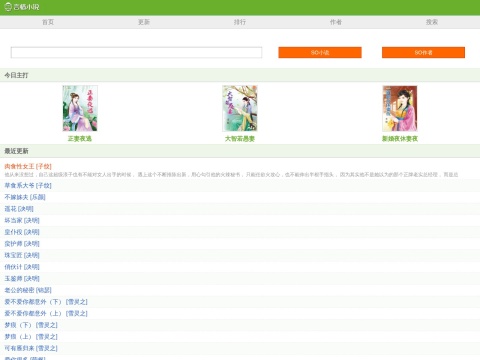Open 梦痕（上）[雪灵之] entry

pos(31,337)
